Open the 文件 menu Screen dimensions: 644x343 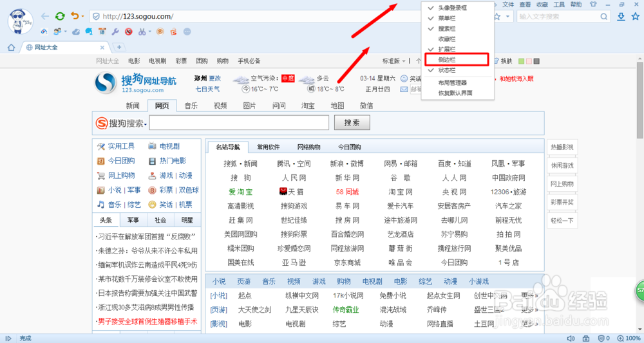509,5
